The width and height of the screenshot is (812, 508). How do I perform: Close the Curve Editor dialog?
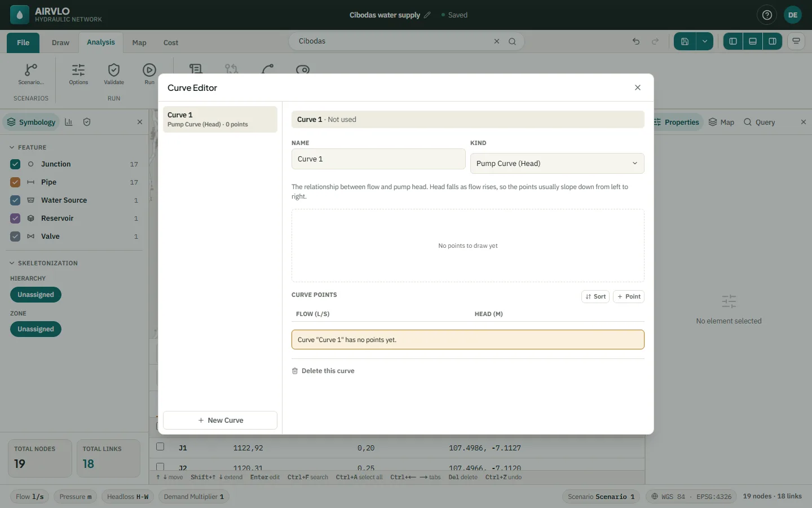[x=638, y=87]
